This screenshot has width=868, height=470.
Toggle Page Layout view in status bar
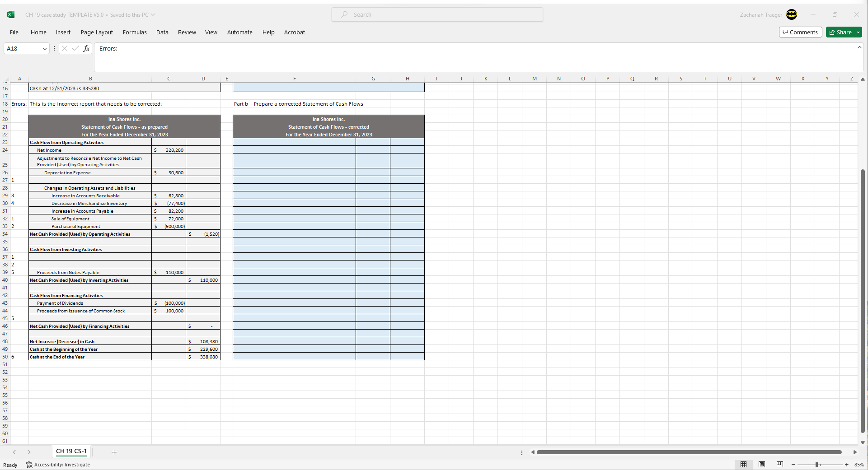point(762,465)
